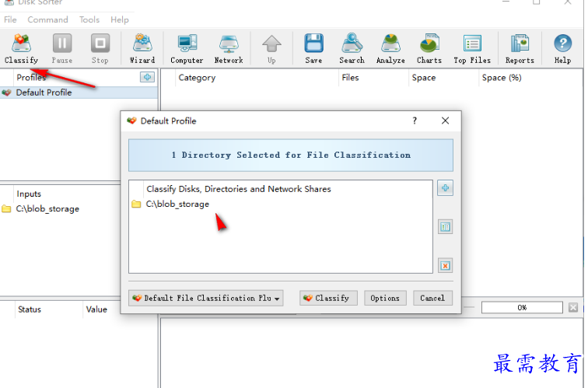The width and height of the screenshot is (588, 388).
Task: Click the Stop toolbar button
Action: click(x=100, y=49)
